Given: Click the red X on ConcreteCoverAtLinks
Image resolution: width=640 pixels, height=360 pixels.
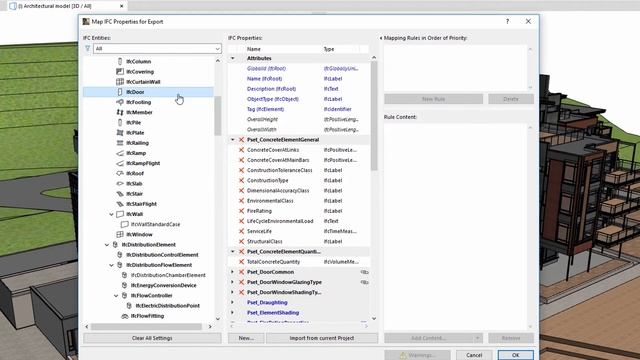Looking at the screenshot, I should tap(241, 150).
